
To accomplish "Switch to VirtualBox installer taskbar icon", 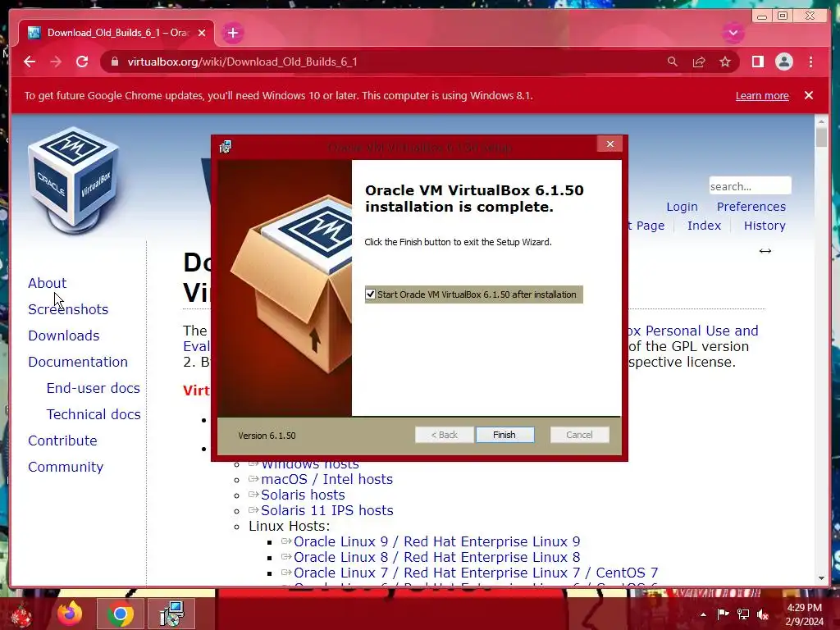I will click(171, 614).
